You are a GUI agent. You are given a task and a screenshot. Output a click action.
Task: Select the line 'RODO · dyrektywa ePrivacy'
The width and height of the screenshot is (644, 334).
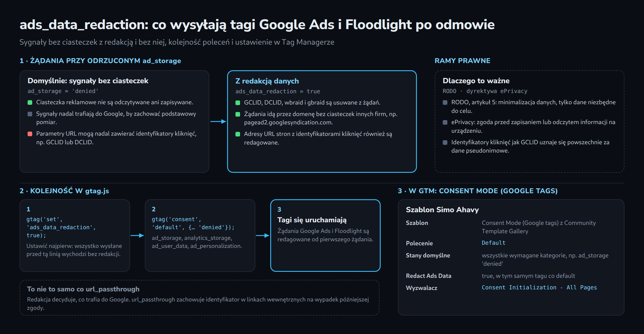(485, 91)
